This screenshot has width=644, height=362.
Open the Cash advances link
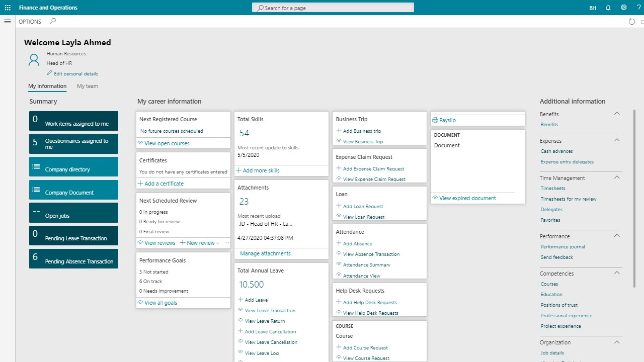(x=556, y=151)
